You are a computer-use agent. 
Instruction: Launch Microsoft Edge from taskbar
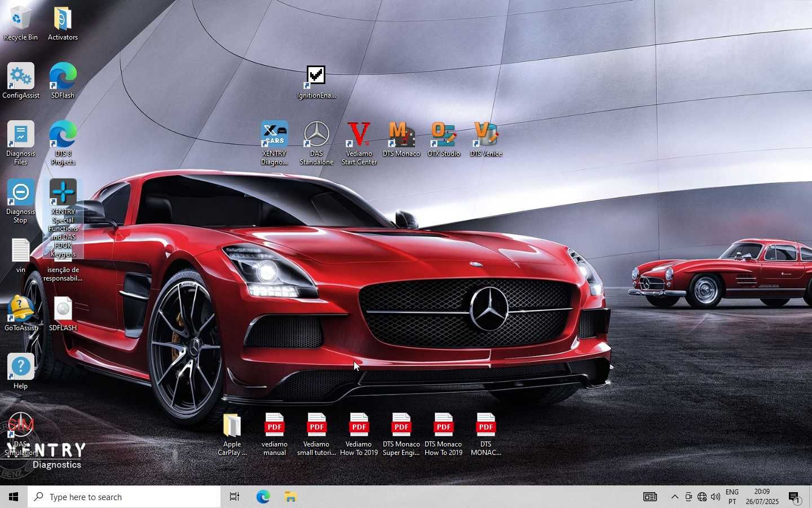[263, 497]
